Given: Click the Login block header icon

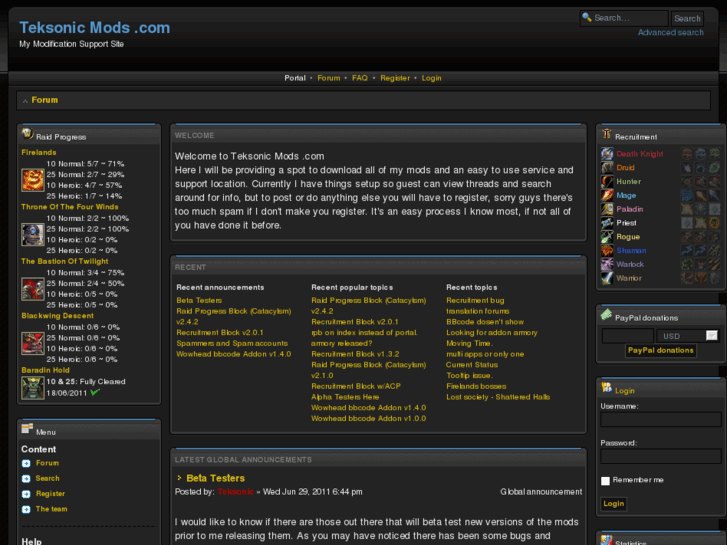Looking at the screenshot, I should (606, 387).
